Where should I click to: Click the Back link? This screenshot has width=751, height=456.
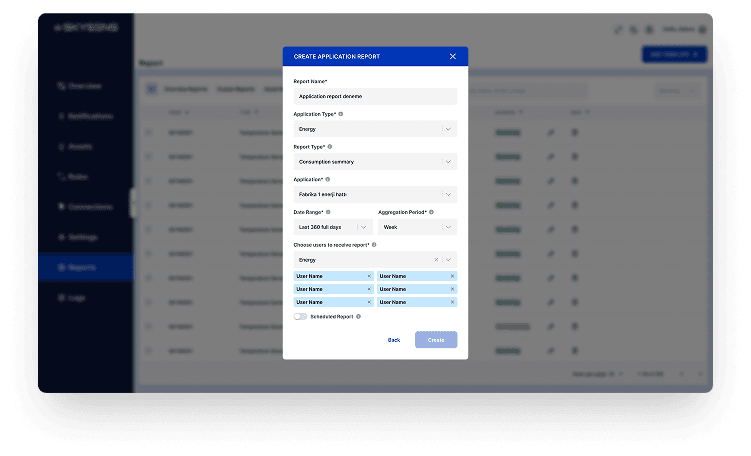click(x=394, y=340)
